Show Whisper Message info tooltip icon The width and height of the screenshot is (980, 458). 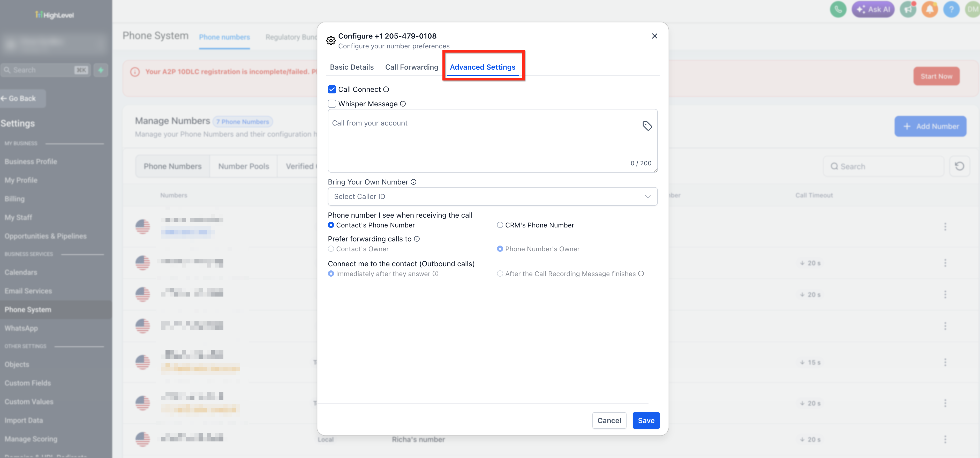(x=403, y=104)
